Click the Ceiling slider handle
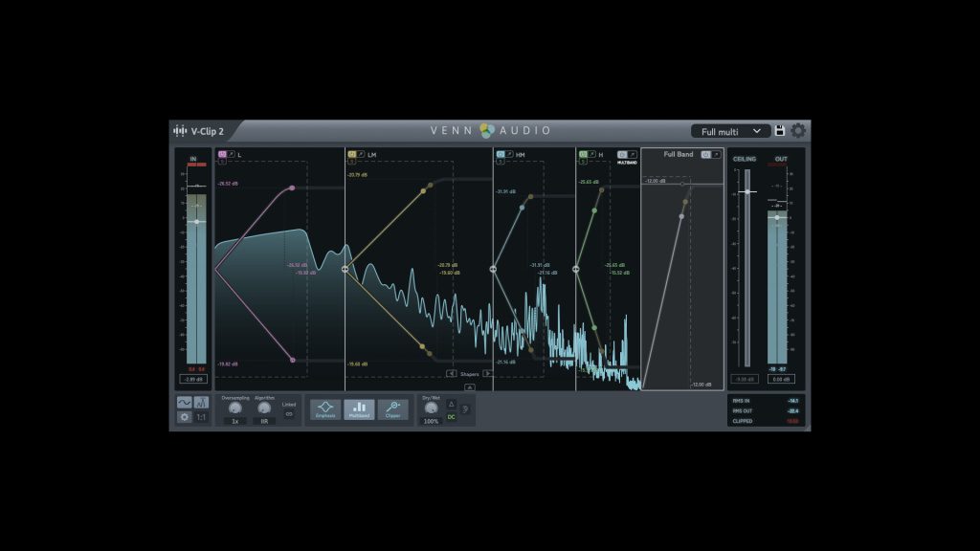This screenshot has height=551, width=980. tap(746, 192)
